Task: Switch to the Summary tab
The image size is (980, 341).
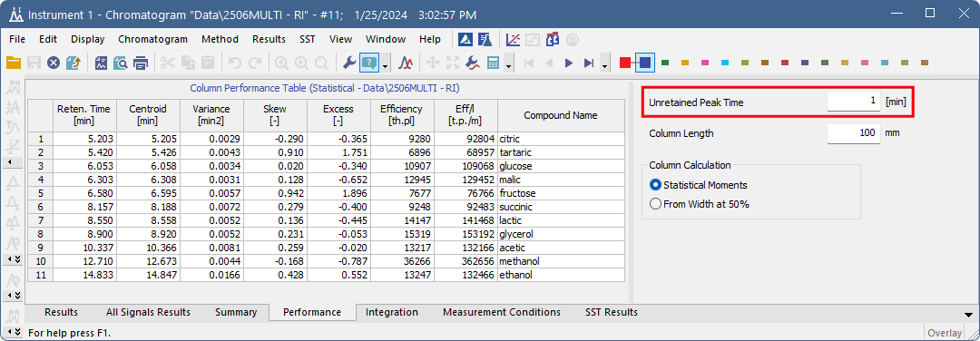Action: click(x=236, y=312)
